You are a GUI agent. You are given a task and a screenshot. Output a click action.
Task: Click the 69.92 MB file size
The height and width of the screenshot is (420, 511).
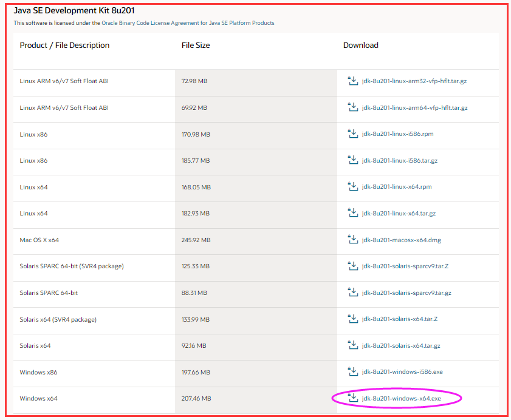tap(194, 108)
